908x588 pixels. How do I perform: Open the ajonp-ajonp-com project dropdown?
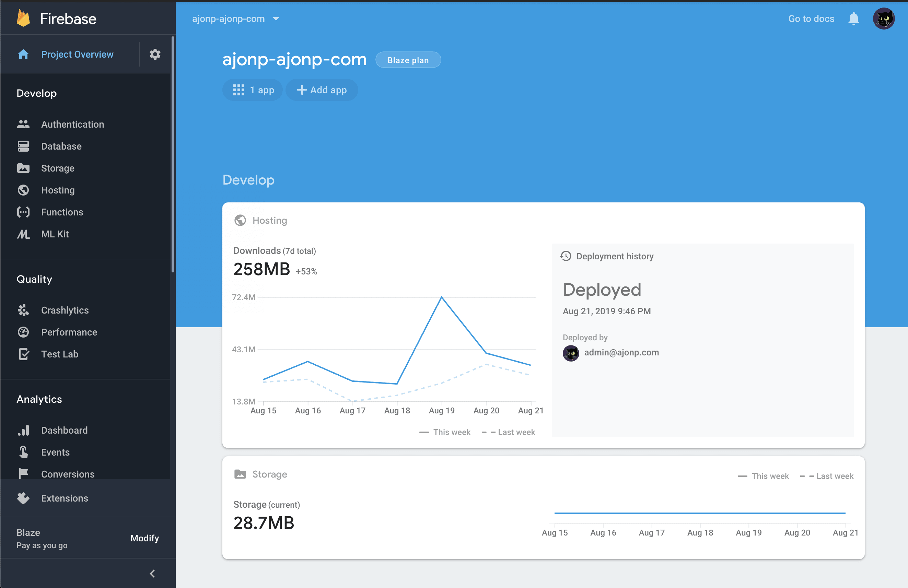pos(236,19)
